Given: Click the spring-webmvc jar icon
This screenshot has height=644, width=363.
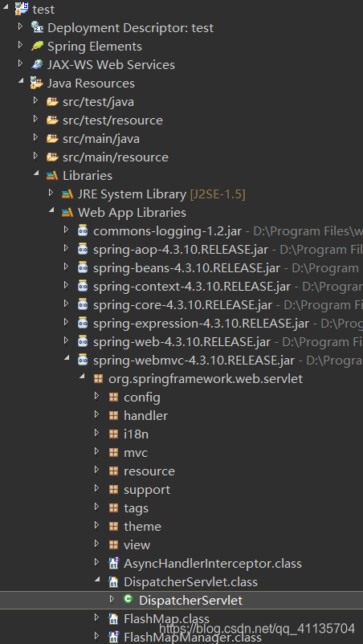Looking at the screenshot, I should tap(83, 360).
